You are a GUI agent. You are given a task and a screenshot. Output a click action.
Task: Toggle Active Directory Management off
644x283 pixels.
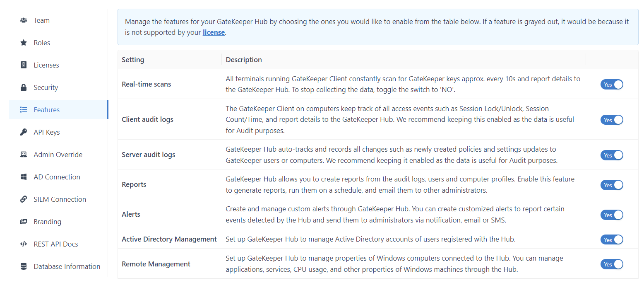pyautogui.click(x=611, y=239)
